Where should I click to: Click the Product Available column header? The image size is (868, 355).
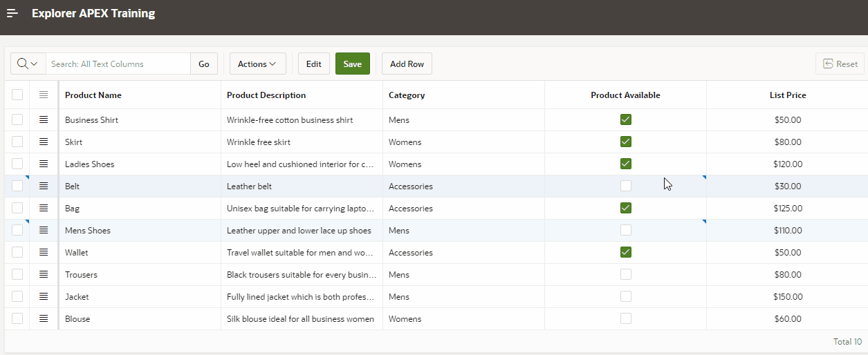point(626,95)
